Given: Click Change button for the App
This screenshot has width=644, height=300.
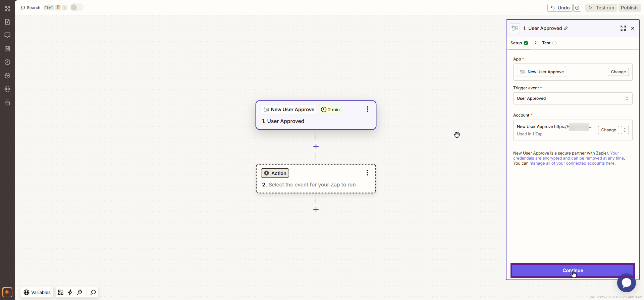Looking at the screenshot, I should pyautogui.click(x=618, y=72).
